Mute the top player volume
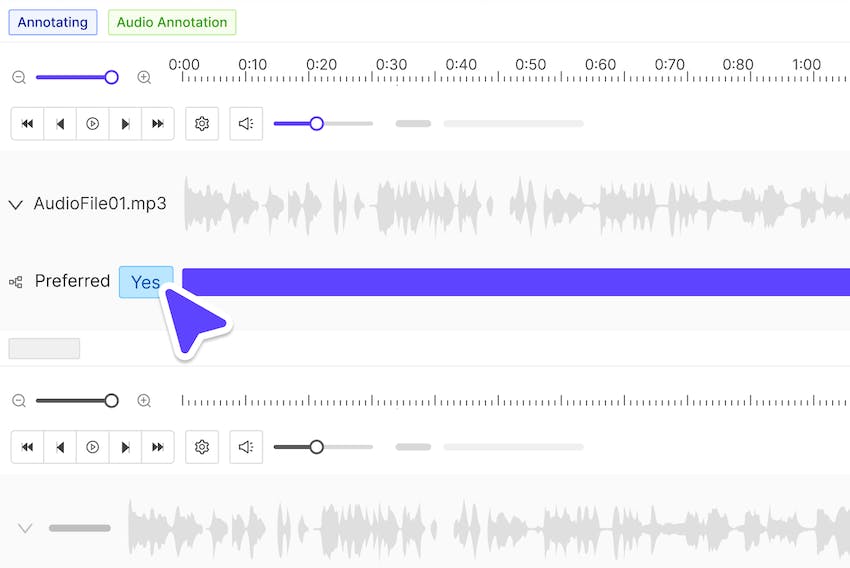Screen dimensions: 850x568 pos(246,124)
